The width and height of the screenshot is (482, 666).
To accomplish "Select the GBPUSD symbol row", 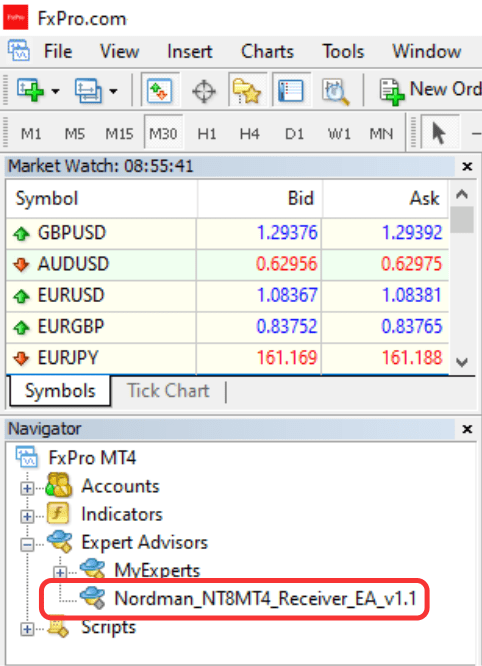I will (228, 233).
